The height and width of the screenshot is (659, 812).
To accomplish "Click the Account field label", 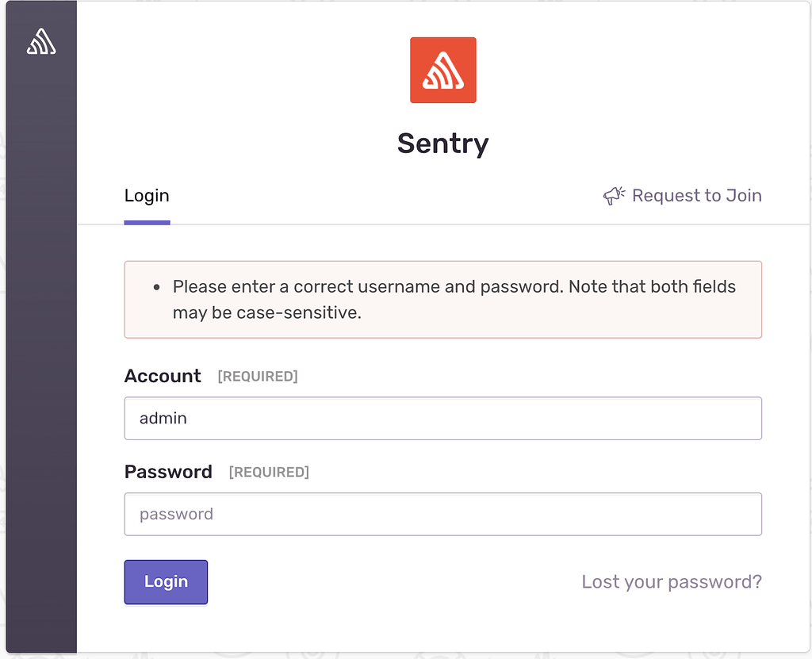I will [x=163, y=376].
